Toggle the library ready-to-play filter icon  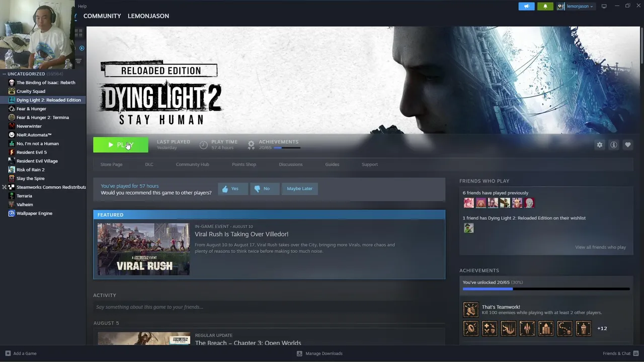(82, 48)
